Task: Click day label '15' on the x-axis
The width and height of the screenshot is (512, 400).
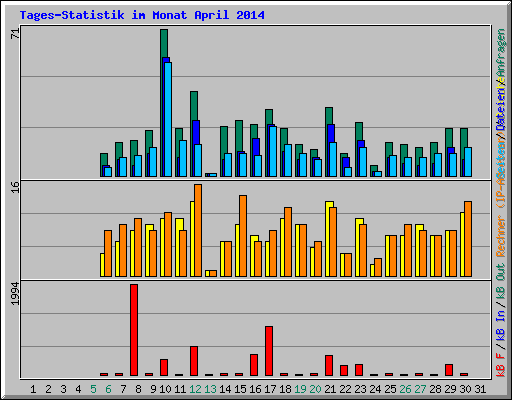Action: 240,389
